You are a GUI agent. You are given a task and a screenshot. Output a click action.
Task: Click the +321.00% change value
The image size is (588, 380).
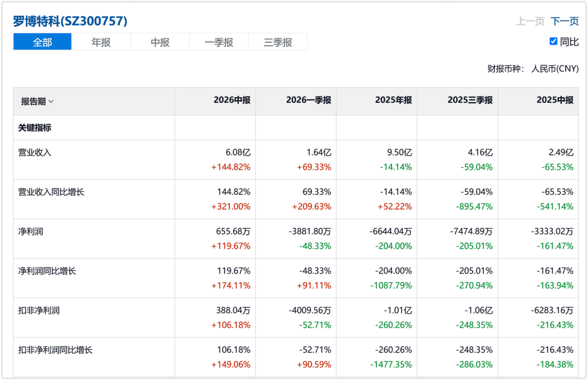(231, 206)
